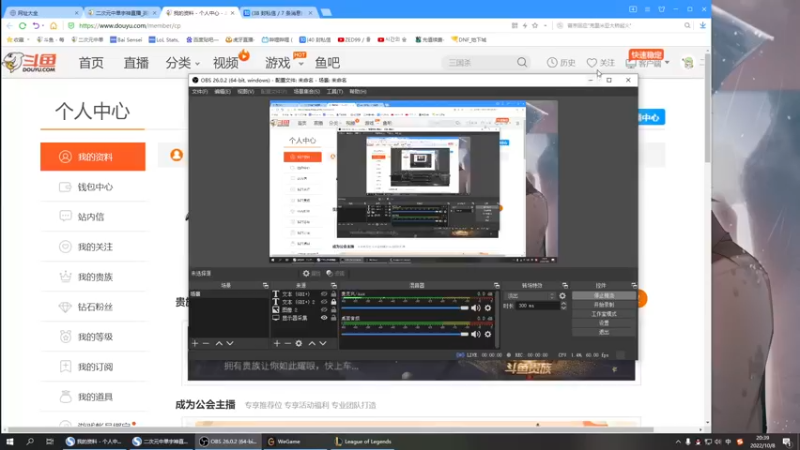Go back in the browser
This screenshot has width=800, height=450.
tap(9, 26)
